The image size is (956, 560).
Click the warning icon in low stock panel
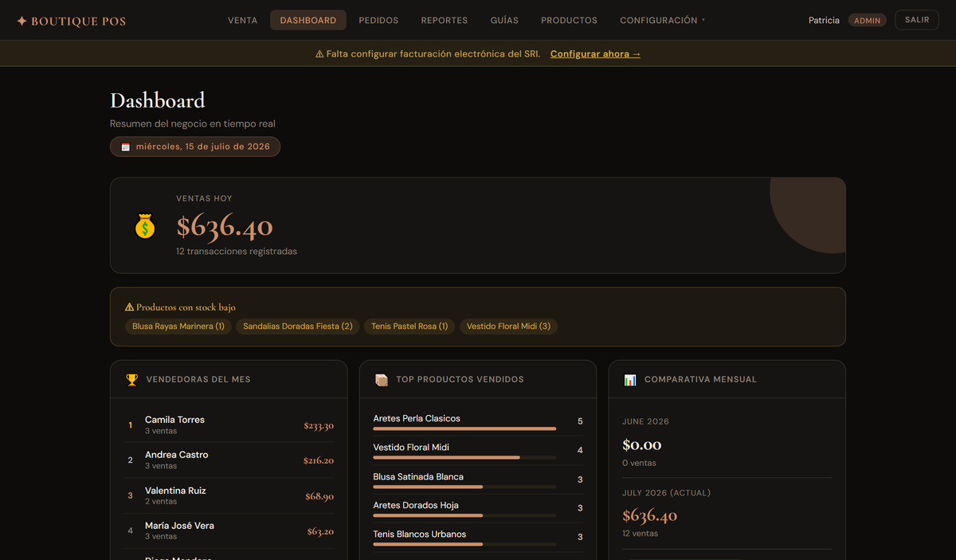tap(129, 307)
